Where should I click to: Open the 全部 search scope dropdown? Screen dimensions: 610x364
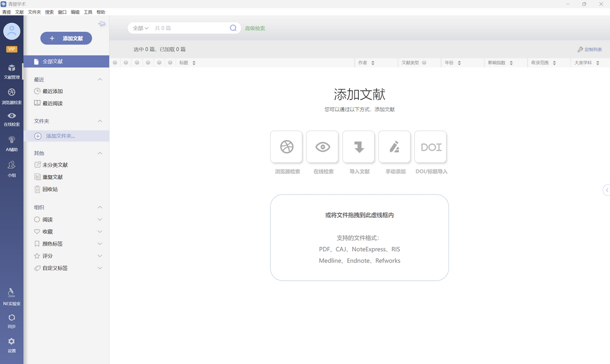tap(141, 28)
